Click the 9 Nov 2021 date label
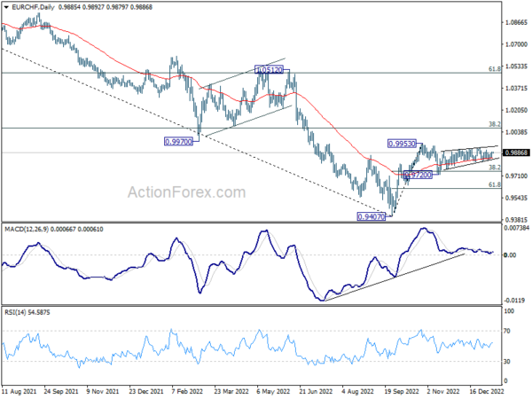 pos(103,391)
